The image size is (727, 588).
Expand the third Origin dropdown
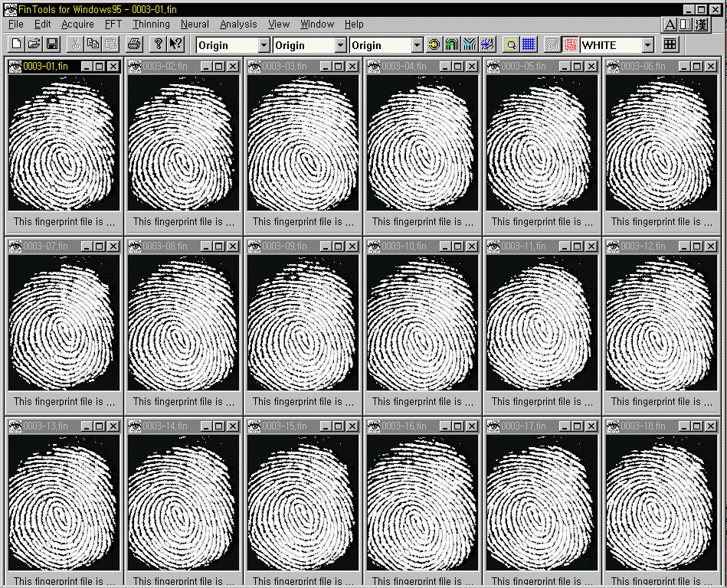(x=417, y=45)
